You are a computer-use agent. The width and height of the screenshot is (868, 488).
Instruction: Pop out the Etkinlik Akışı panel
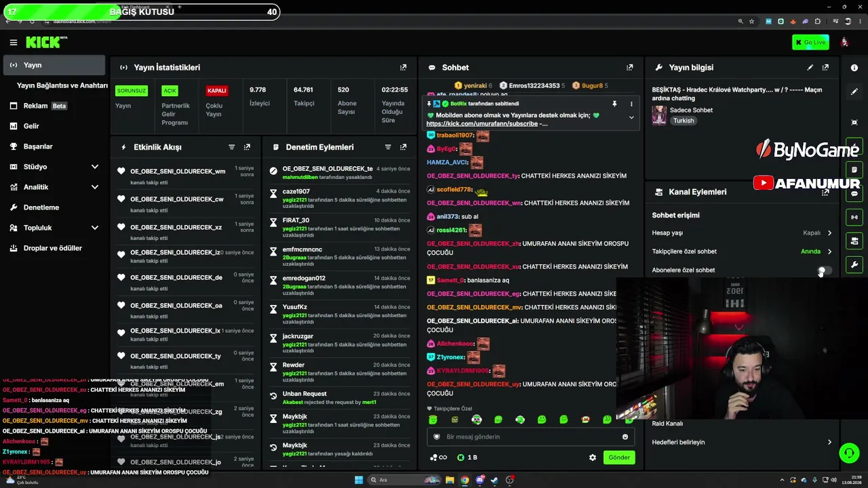(247, 147)
